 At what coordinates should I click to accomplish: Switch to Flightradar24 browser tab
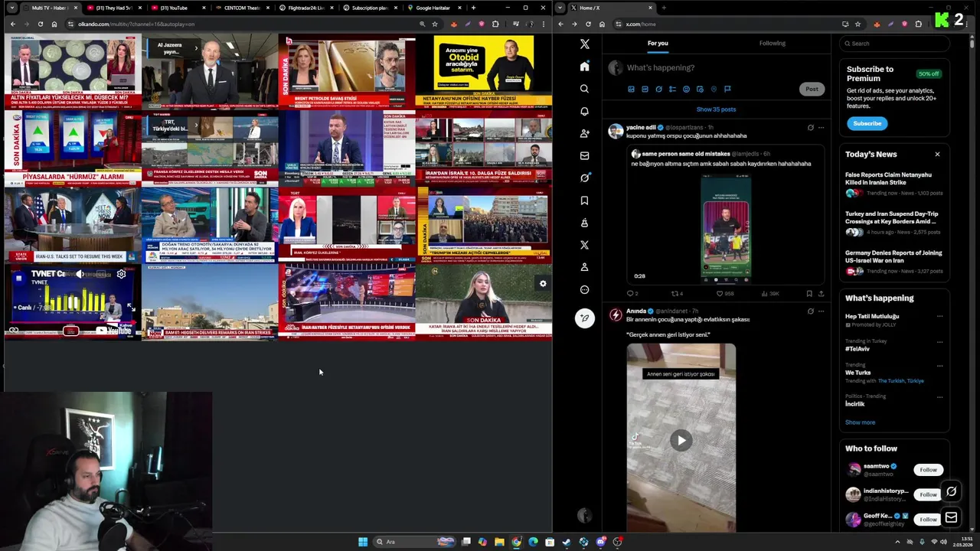pos(305,8)
